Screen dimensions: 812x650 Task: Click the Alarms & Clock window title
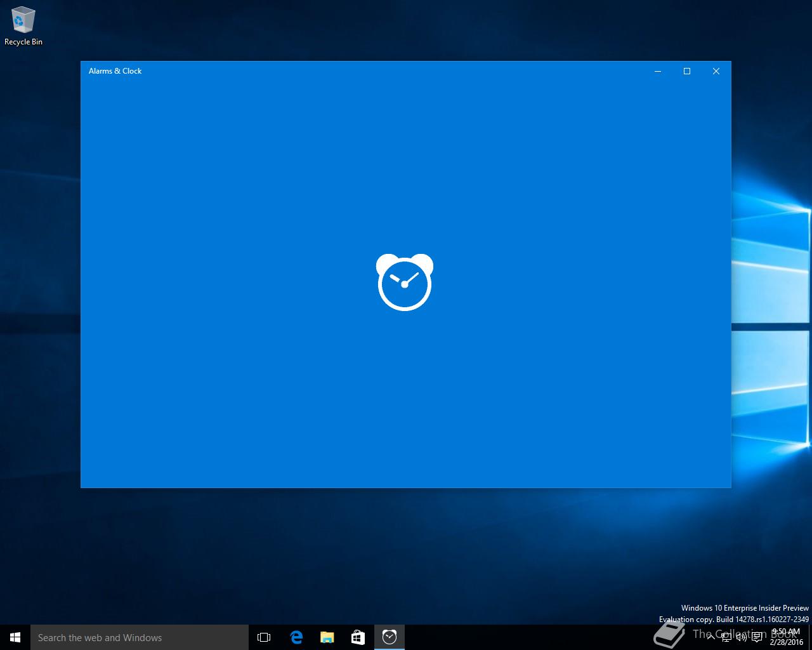pyautogui.click(x=115, y=71)
